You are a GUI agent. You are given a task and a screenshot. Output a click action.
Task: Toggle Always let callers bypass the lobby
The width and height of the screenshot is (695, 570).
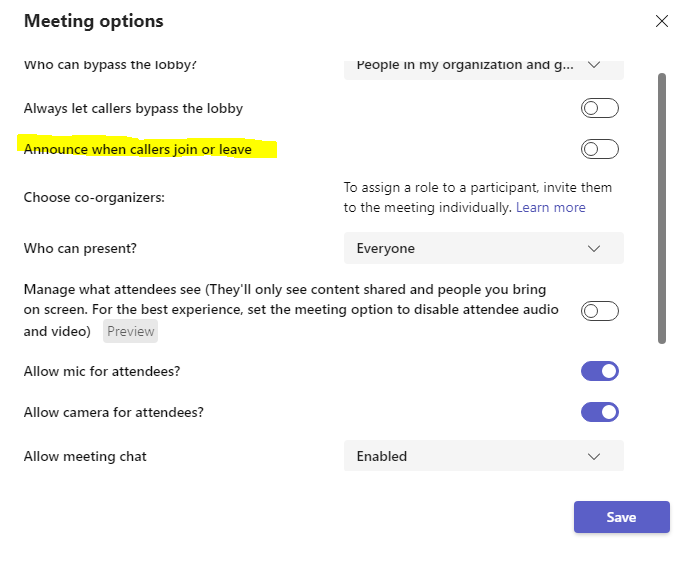point(600,108)
